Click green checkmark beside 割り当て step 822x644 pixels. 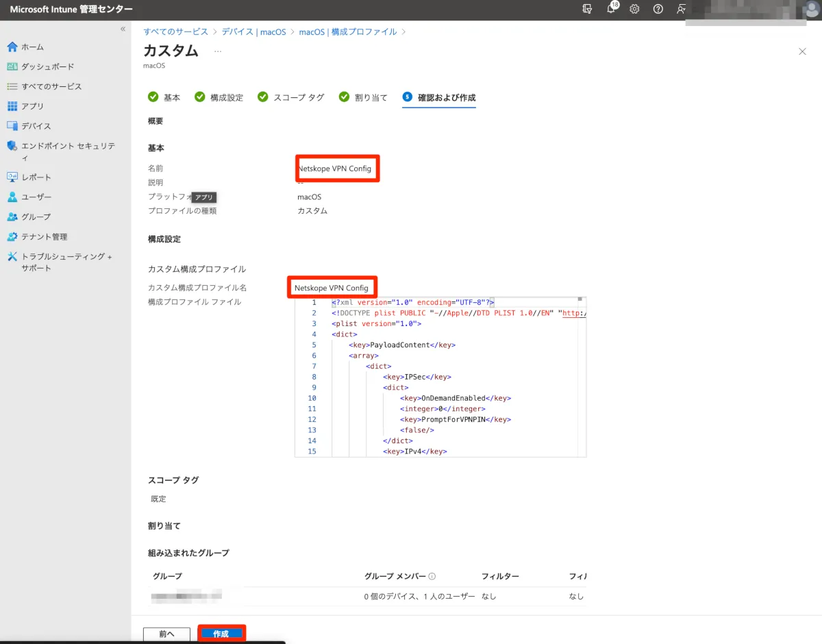pyautogui.click(x=344, y=97)
